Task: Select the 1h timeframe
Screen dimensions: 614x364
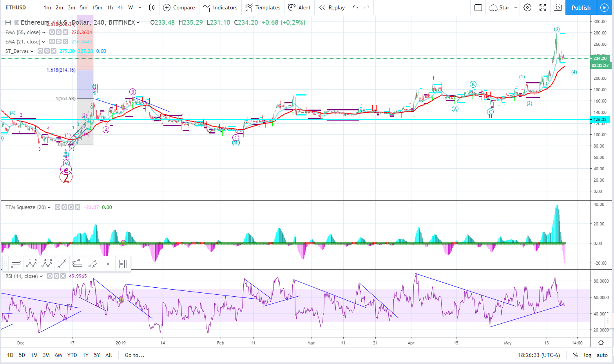Action: tap(110, 7)
